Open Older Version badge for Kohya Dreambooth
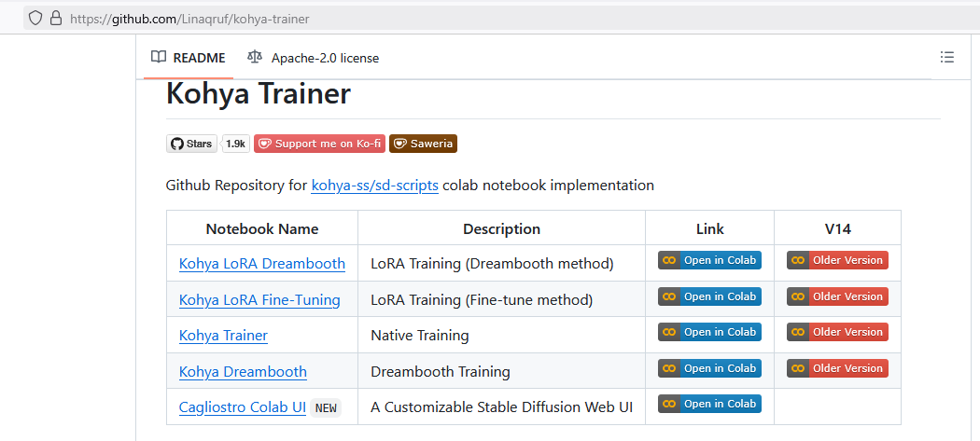 coord(837,368)
